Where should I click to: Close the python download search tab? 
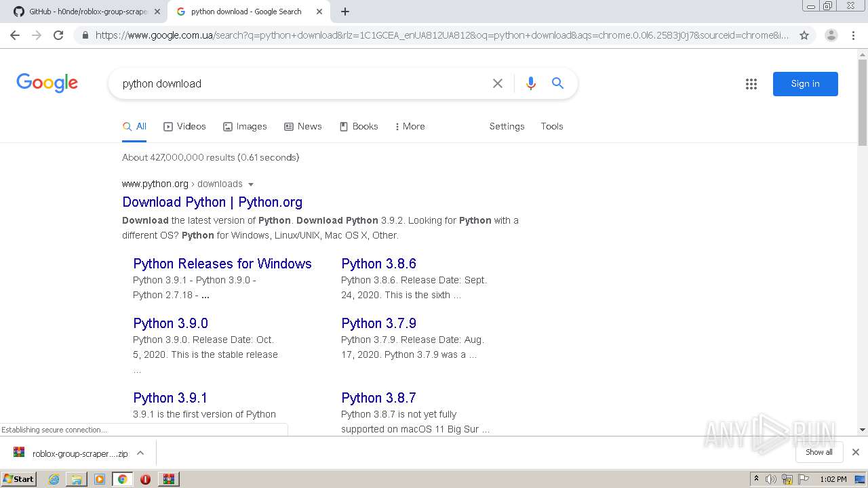click(x=319, y=12)
